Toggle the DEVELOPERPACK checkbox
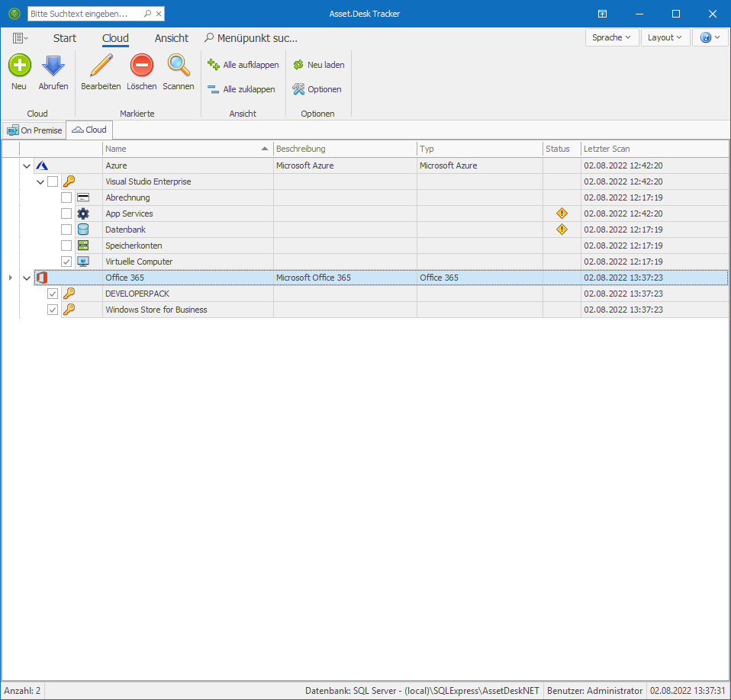 [x=53, y=294]
